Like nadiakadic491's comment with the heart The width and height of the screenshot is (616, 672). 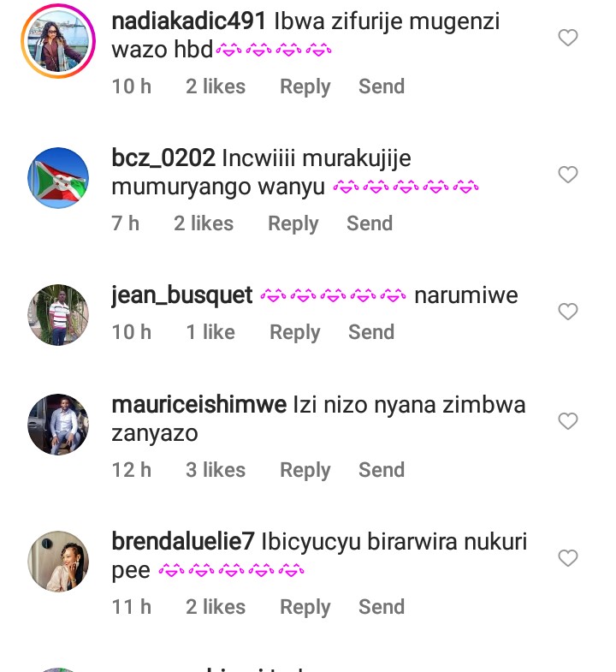[568, 38]
